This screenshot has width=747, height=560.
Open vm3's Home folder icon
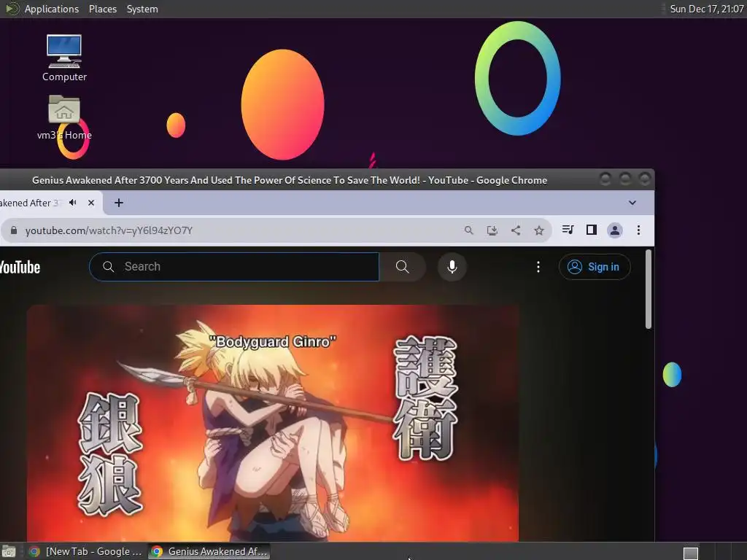click(x=64, y=117)
